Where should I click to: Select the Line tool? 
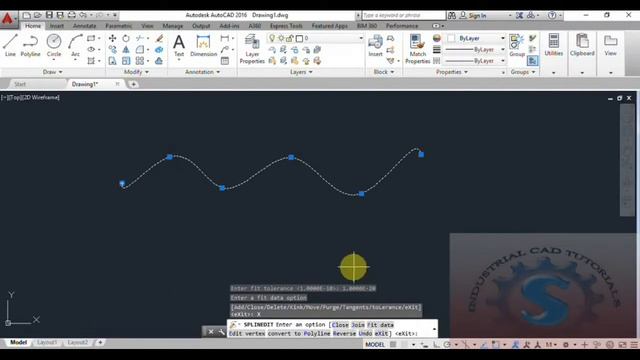point(10,45)
